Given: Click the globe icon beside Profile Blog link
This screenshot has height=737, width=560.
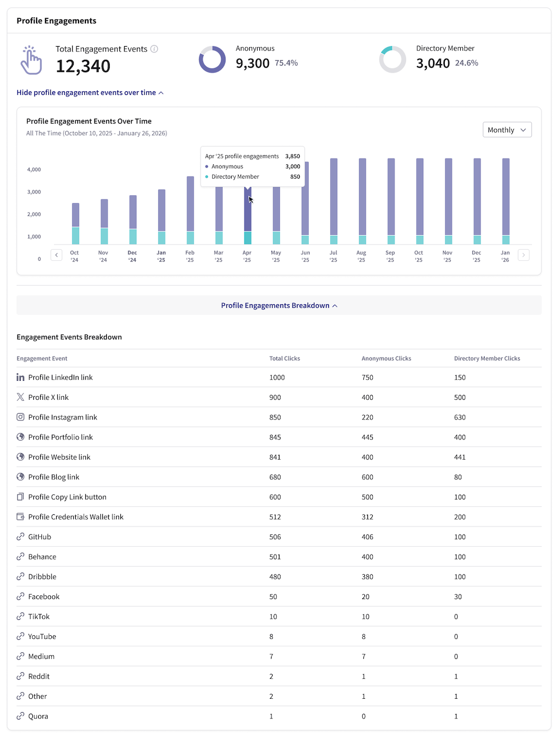Looking at the screenshot, I should coord(20,477).
